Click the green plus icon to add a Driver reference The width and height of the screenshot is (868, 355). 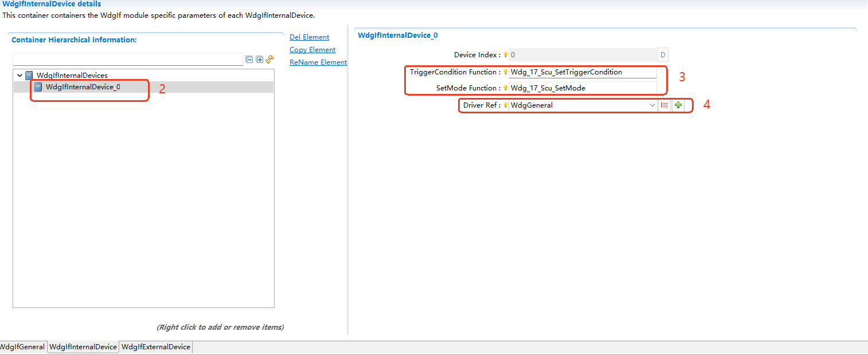pyautogui.click(x=678, y=105)
